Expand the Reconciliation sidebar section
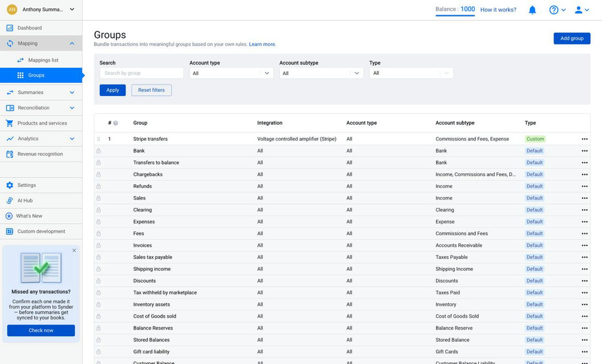This screenshot has width=602, height=364. click(72, 108)
